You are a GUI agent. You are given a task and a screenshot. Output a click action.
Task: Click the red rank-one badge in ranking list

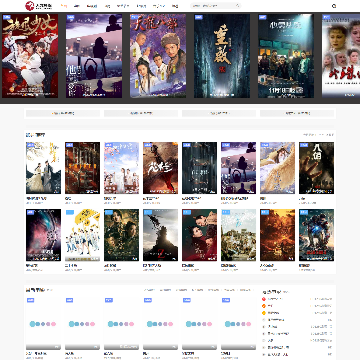tap(264, 299)
